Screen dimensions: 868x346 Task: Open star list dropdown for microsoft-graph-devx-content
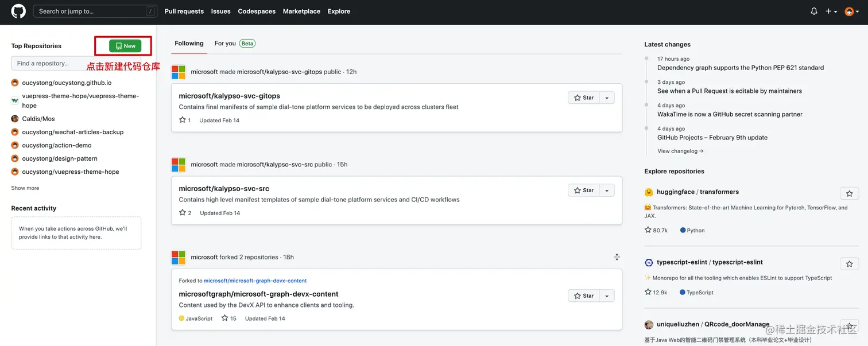pyautogui.click(x=607, y=296)
